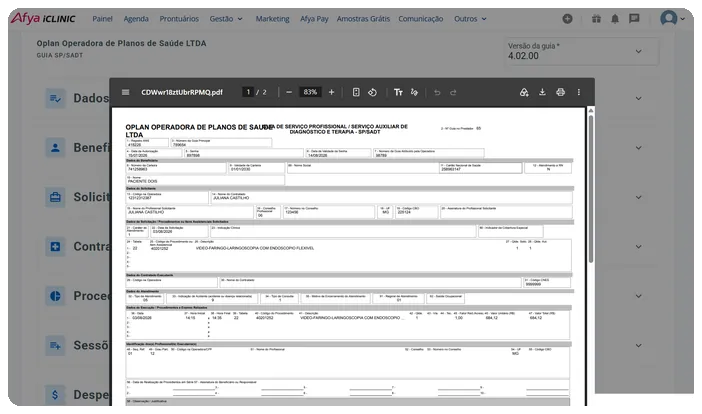Click the fit to page icon
Screen dimensions: 702x414
[x=356, y=92]
